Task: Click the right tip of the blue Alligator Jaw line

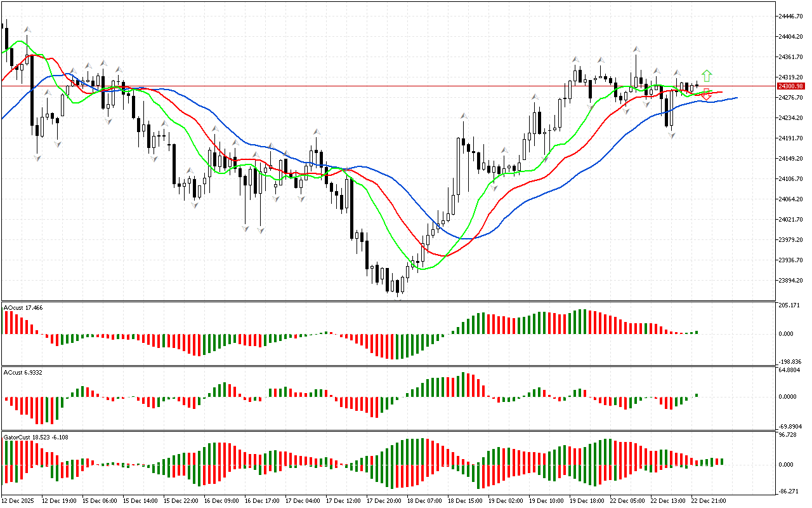Action: point(737,98)
